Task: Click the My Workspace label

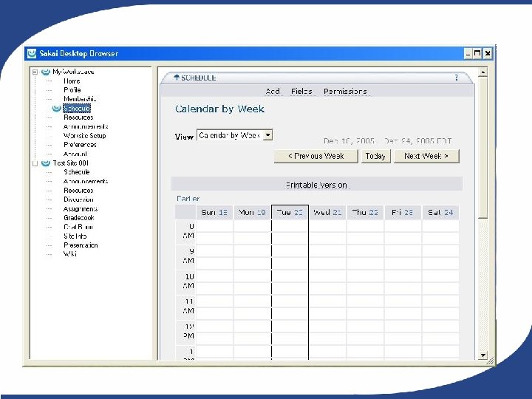Action: pos(73,72)
